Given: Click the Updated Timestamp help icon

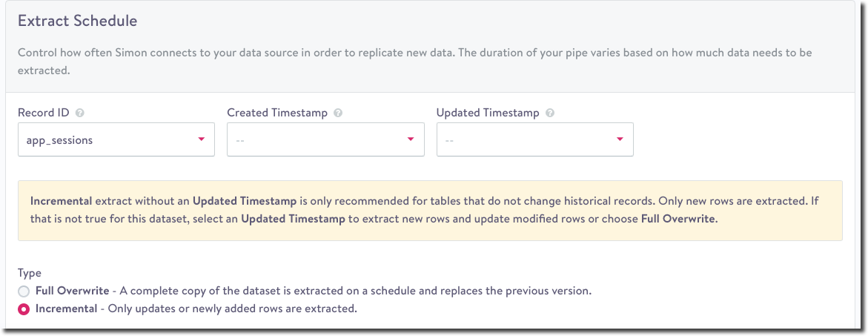Looking at the screenshot, I should point(549,113).
